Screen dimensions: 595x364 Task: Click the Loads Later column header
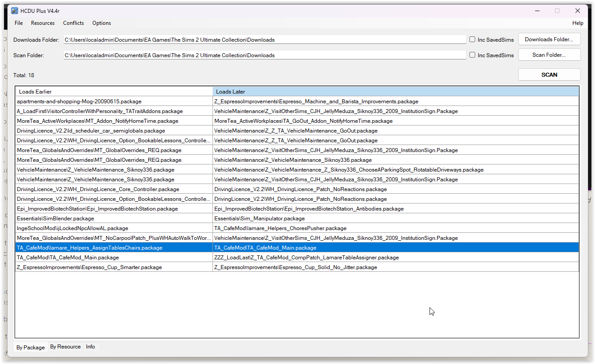tap(395, 91)
